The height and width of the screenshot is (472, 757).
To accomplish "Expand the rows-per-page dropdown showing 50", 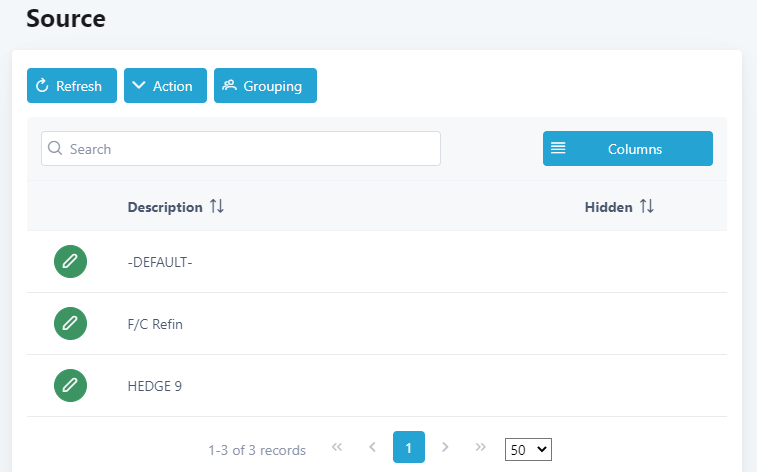I will (x=528, y=450).
